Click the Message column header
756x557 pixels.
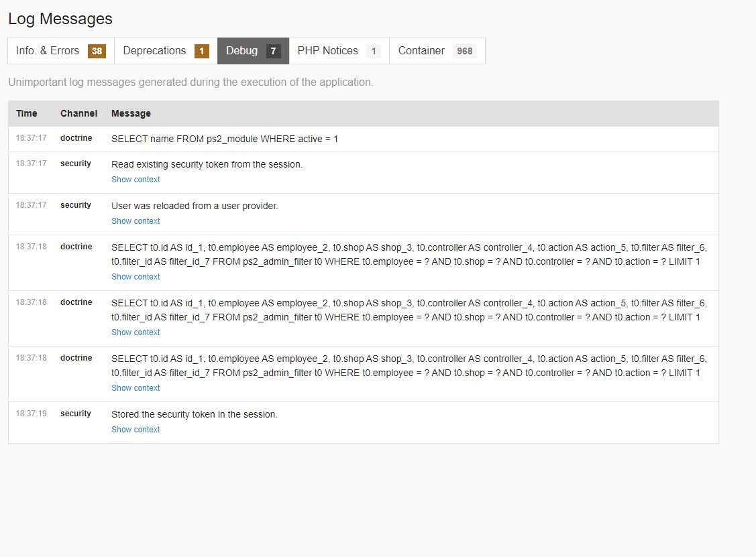tap(131, 113)
